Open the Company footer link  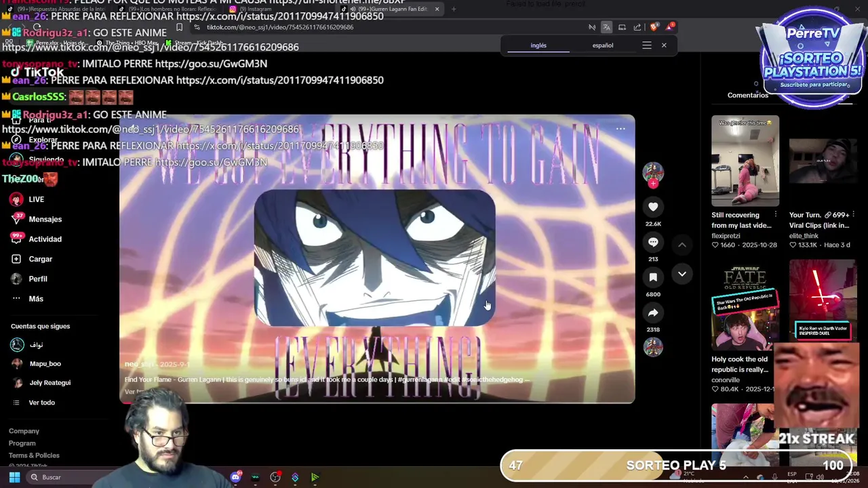pyautogui.click(x=24, y=431)
